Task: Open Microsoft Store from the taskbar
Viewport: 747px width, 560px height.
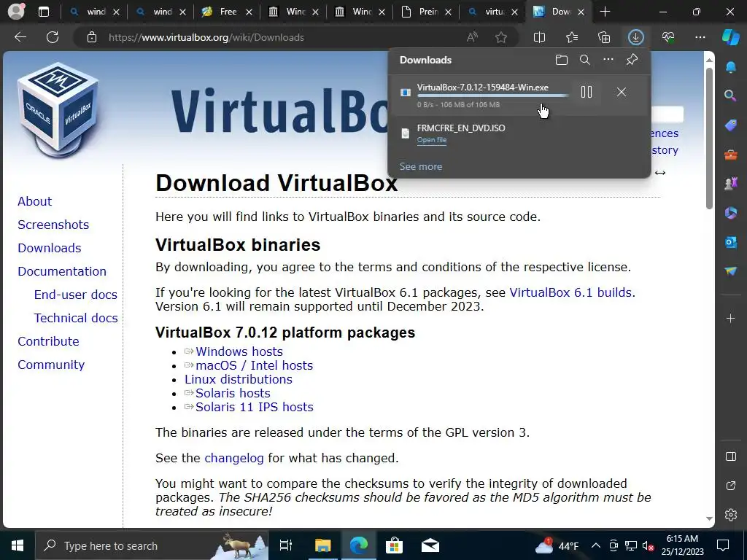Action: (394, 545)
